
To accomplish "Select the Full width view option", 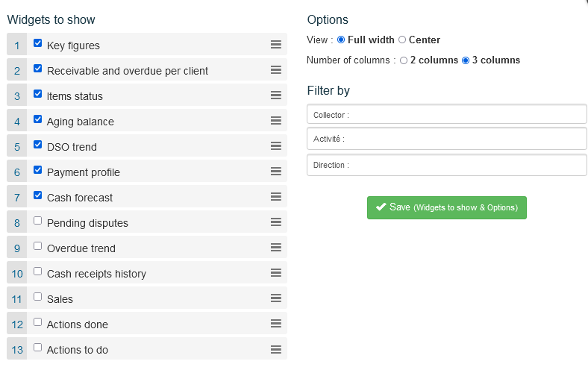I will [x=342, y=40].
